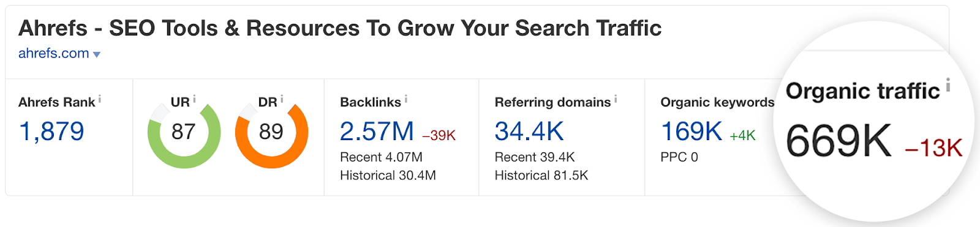Click the Organic traffic info icon
This screenshot has width=980, height=227.
pyautogui.click(x=948, y=85)
